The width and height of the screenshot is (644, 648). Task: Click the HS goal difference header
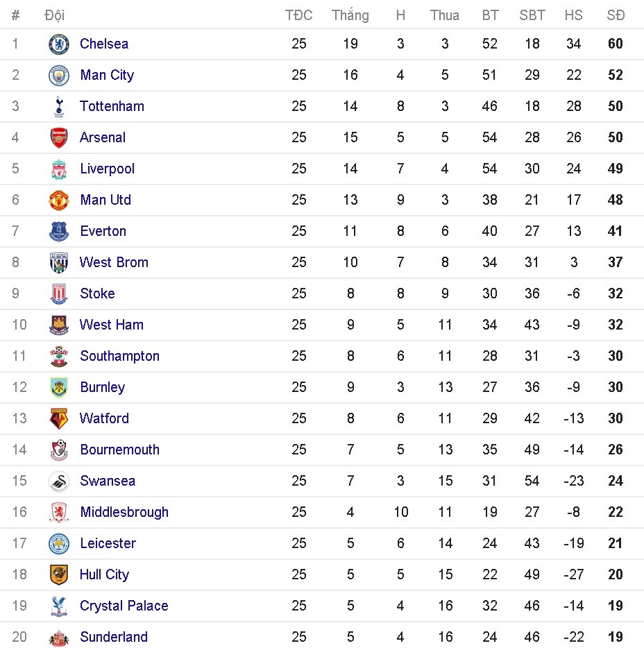coord(573,15)
